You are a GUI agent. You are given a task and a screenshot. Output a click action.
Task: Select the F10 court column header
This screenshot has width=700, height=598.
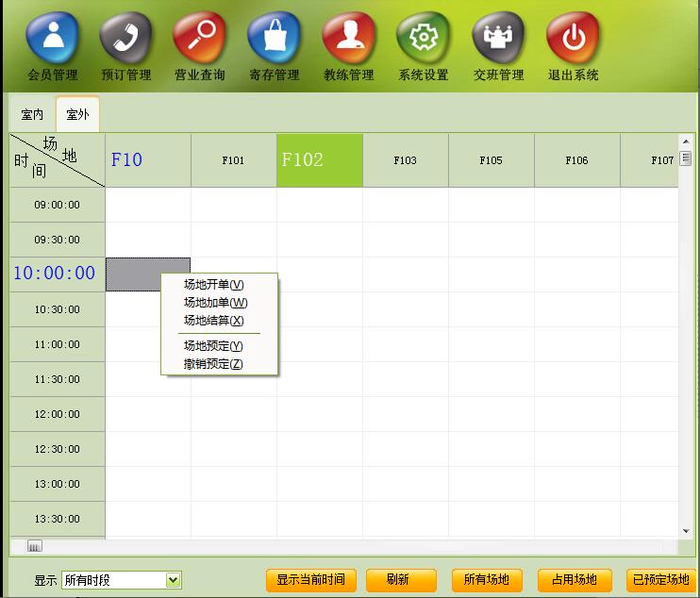coord(148,160)
